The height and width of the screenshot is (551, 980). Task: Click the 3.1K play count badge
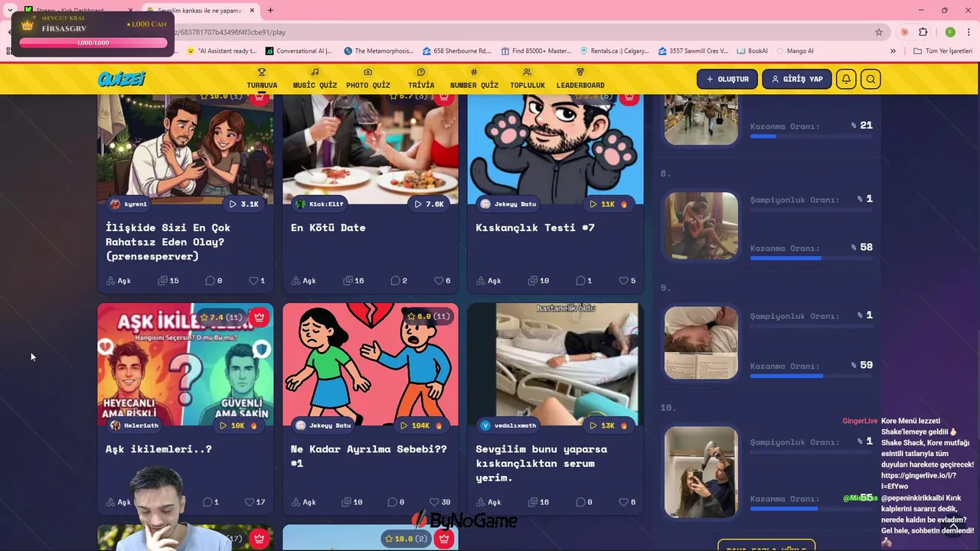pos(243,204)
